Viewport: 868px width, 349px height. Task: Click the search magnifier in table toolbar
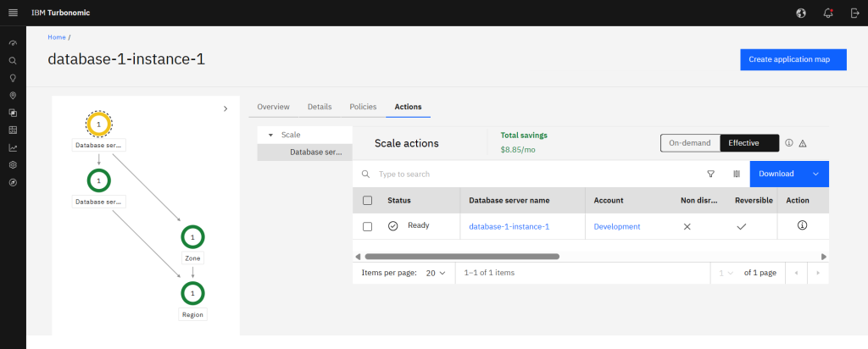click(365, 174)
